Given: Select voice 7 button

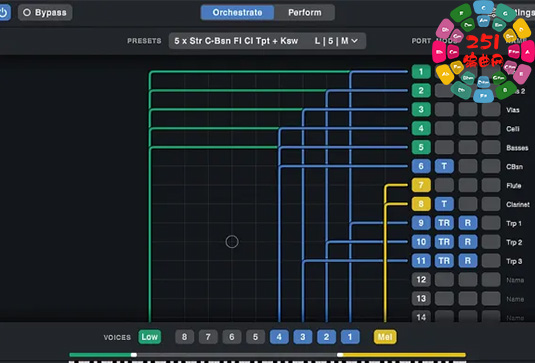Looking at the screenshot, I should 208,337.
